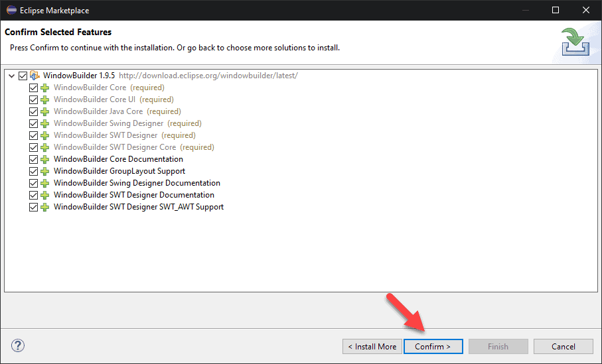602x364 pixels.
Task: Select WindowBuilder SWT Designer Documentation row
Action: click(x=134, y=194)
